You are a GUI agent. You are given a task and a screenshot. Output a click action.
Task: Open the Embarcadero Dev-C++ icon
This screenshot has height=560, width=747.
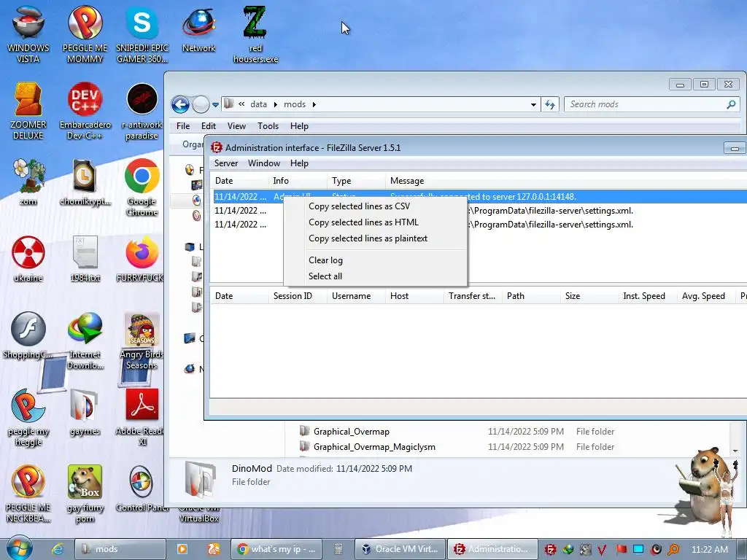point(85,111)
